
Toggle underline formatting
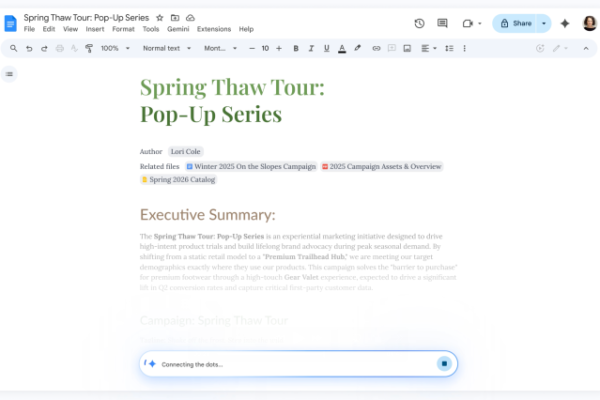pos(326,48)
